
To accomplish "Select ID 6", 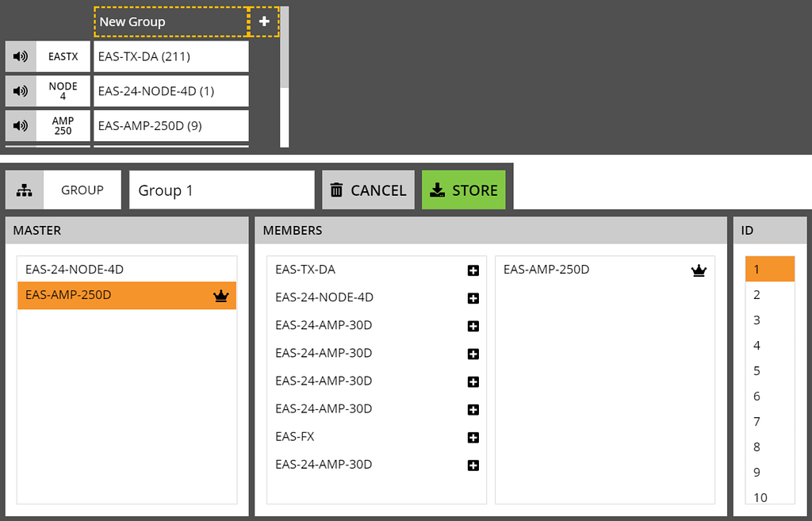I will pyautogui.click(x=770, y=396).
